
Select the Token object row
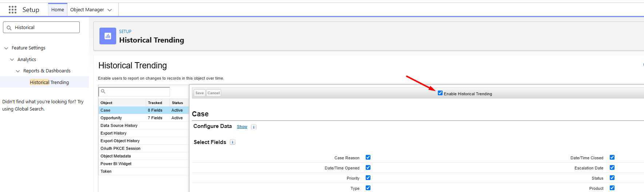[x=144, y=171]
